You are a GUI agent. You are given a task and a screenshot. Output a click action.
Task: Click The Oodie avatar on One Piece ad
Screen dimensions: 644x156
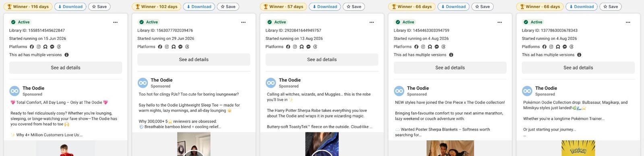(399, 91)
